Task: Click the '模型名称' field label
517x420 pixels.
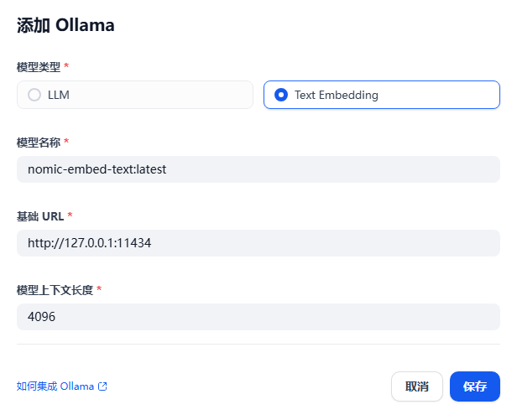Action: (x=39, y=142)
